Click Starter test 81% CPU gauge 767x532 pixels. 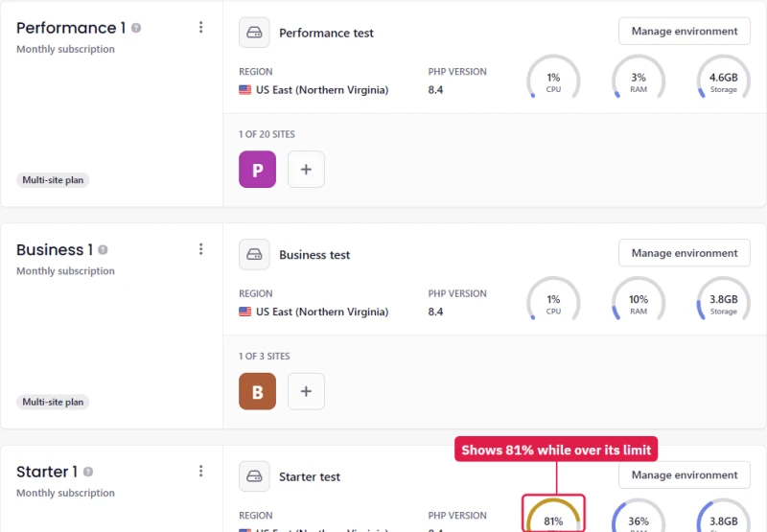pos(553,515)
